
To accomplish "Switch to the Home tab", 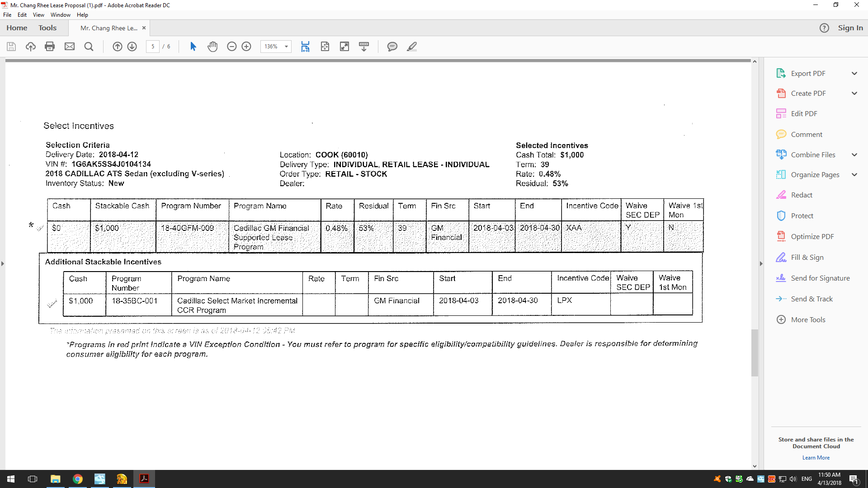I will 17,28.
